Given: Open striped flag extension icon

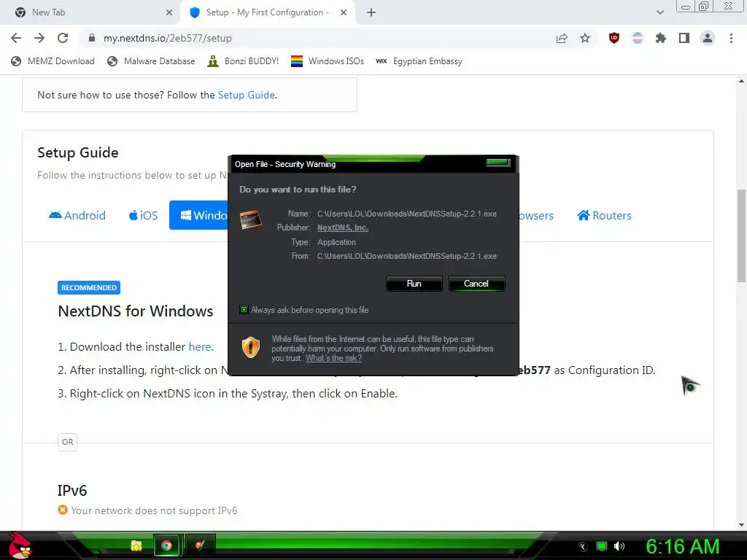Looking at the screenshot, I should 638,38.
